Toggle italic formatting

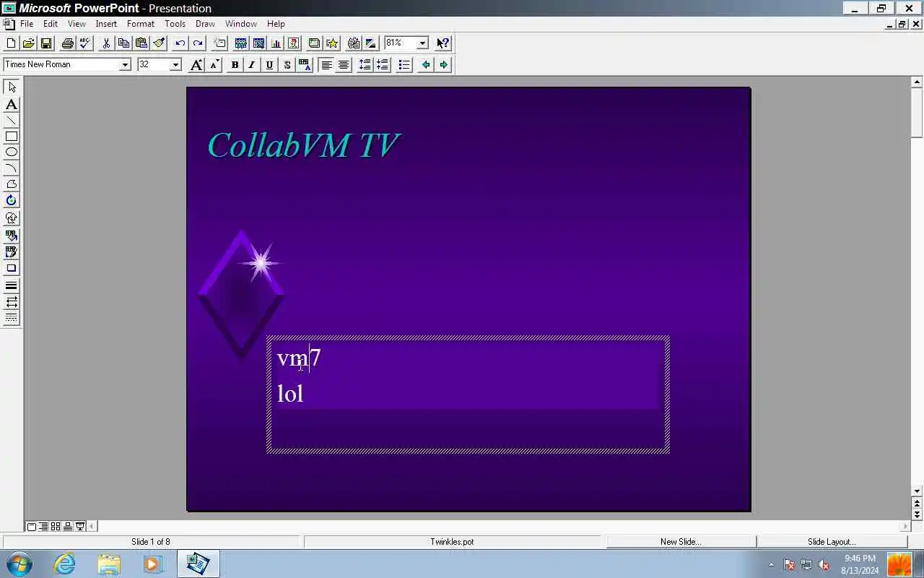252,65
